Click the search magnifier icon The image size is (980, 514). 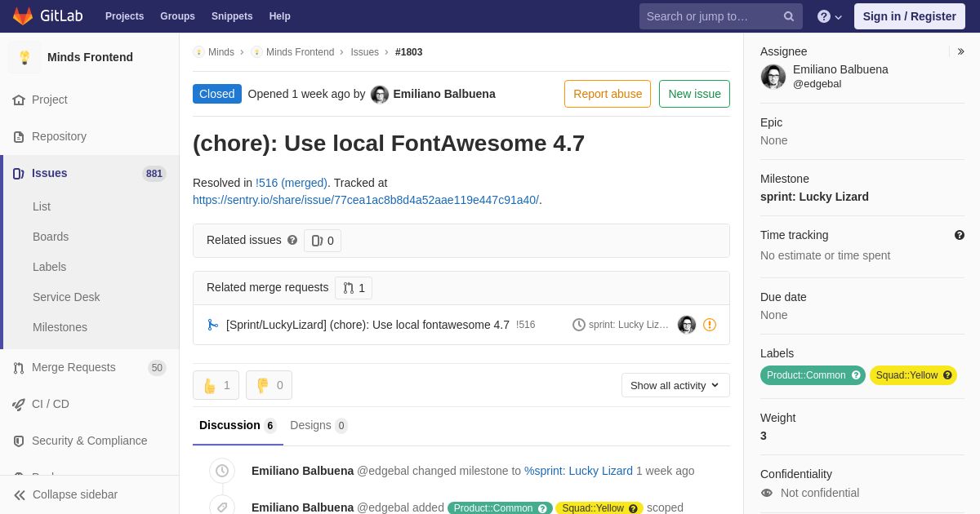click(x=789, y=16)
